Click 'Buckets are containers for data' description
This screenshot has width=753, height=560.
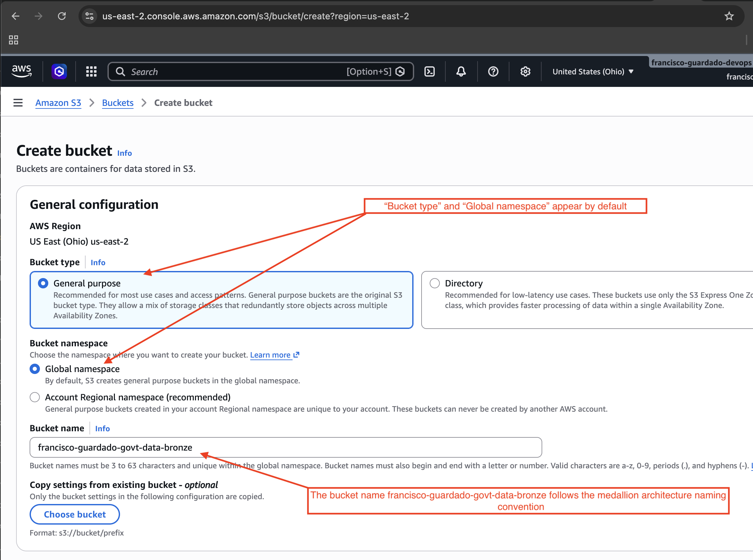pyautogui.click(x=106, y=169)
